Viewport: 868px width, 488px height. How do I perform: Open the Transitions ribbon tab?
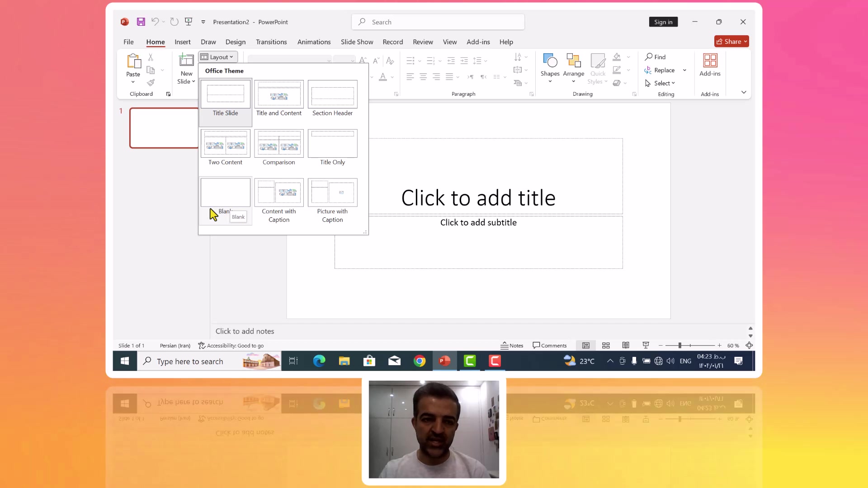pos(271,42)
